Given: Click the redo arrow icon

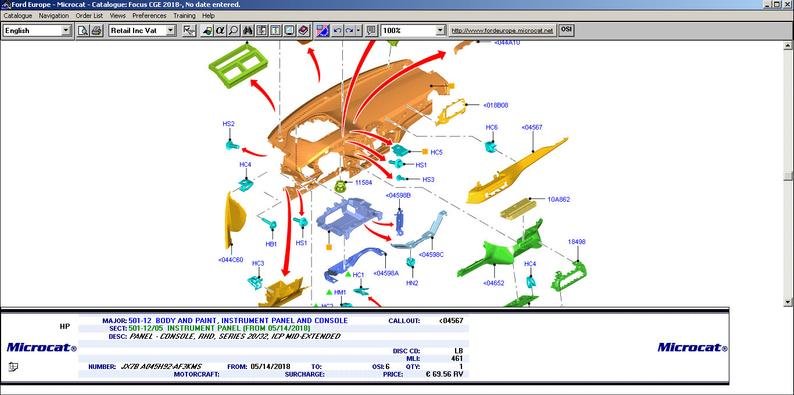Looking at the screenshot, I should [x=349, y=30].
